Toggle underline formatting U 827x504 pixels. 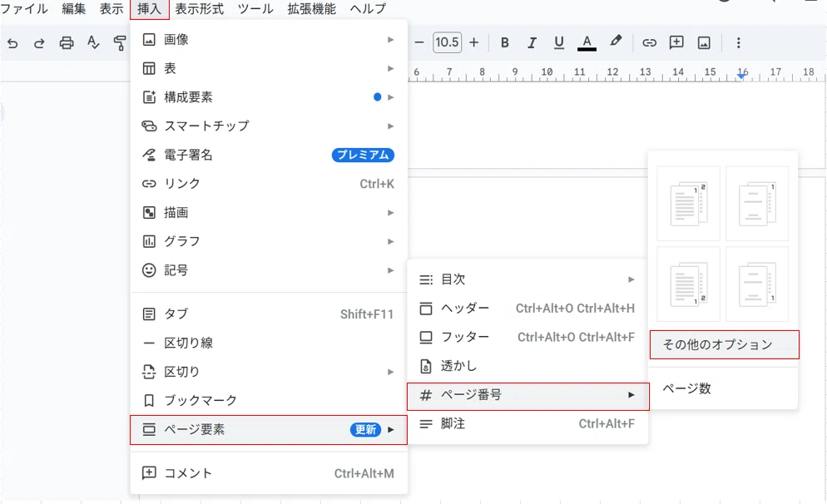pos(559,42)
